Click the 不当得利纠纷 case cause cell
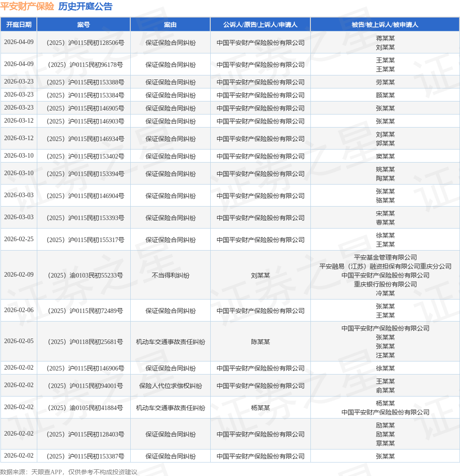The height and width of the screenshot is (476, 460). (170, 275)
